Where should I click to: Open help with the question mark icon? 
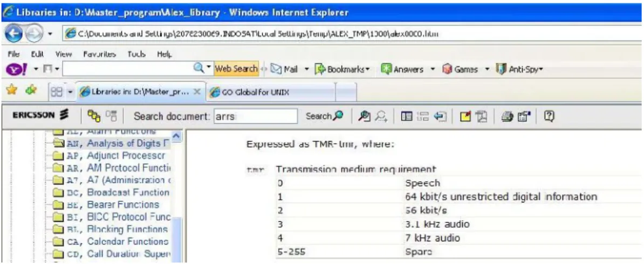tap(549, 117)
